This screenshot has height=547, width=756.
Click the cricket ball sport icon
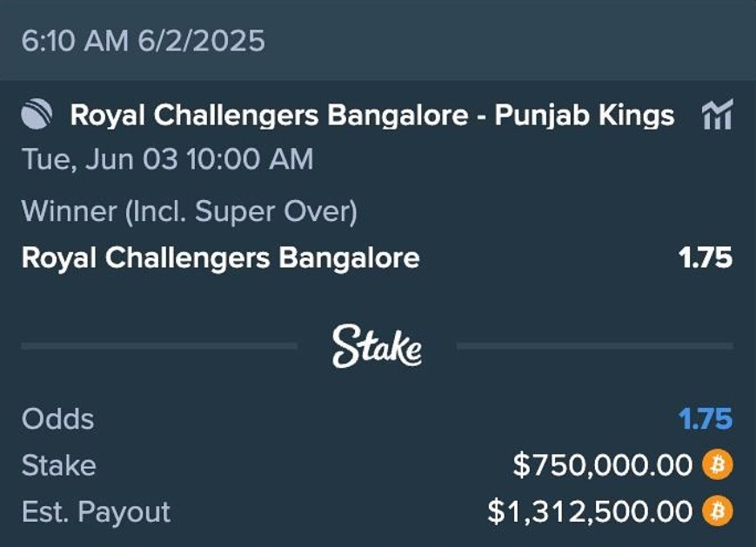(36, 116)
